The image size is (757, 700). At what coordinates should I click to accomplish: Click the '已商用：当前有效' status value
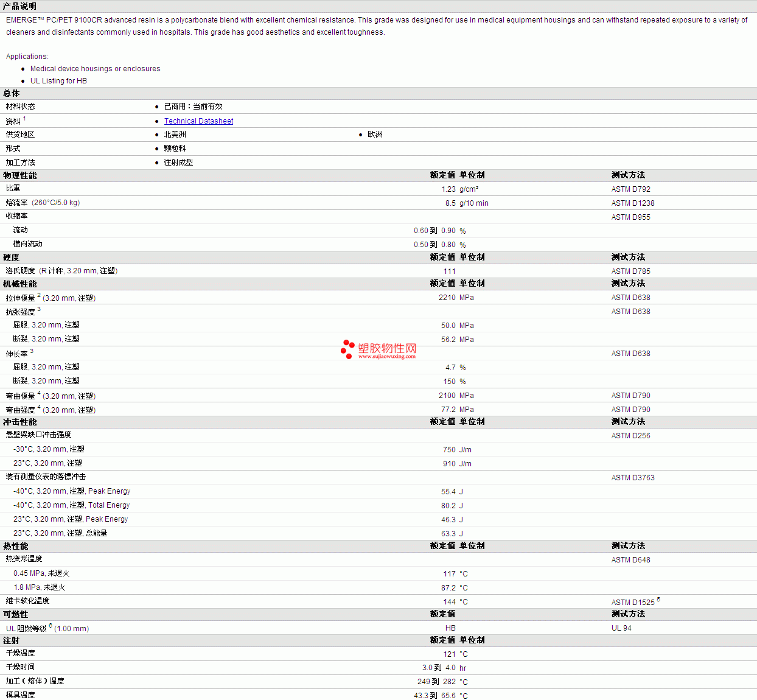193,107
